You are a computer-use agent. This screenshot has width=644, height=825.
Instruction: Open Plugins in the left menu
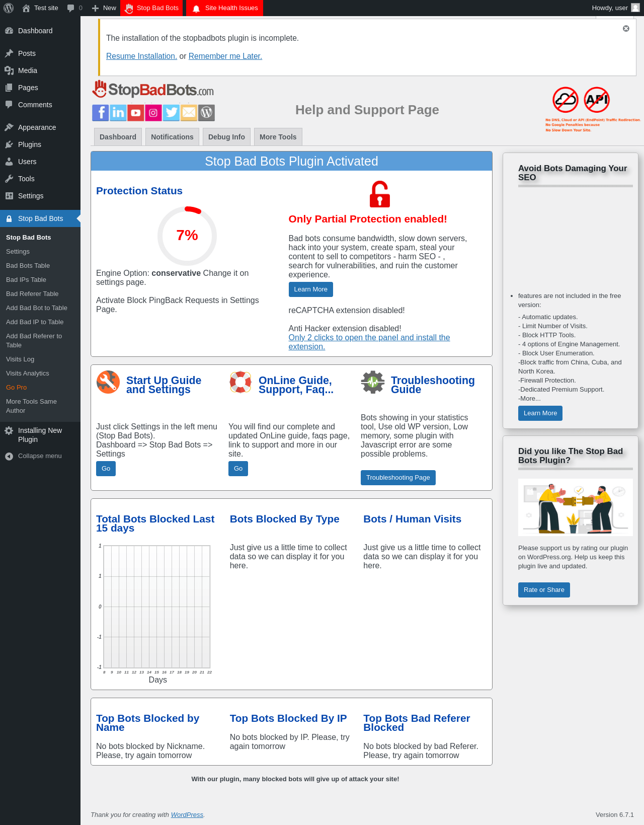40,144
